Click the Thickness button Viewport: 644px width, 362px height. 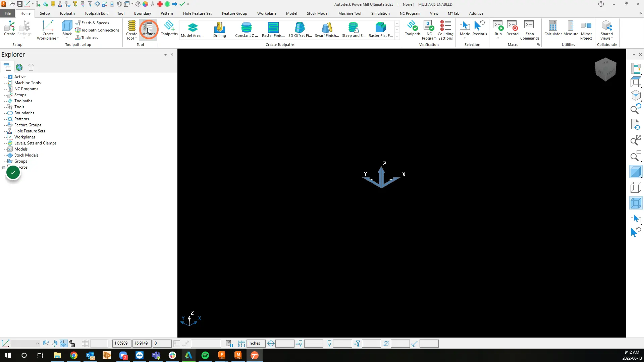[x=87, y=38]
